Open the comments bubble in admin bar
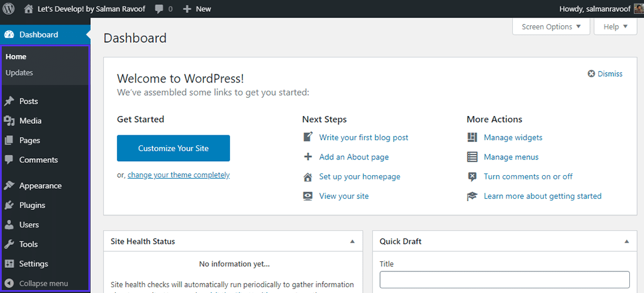This screenshot has width=644, height=293. coord(159,9)
